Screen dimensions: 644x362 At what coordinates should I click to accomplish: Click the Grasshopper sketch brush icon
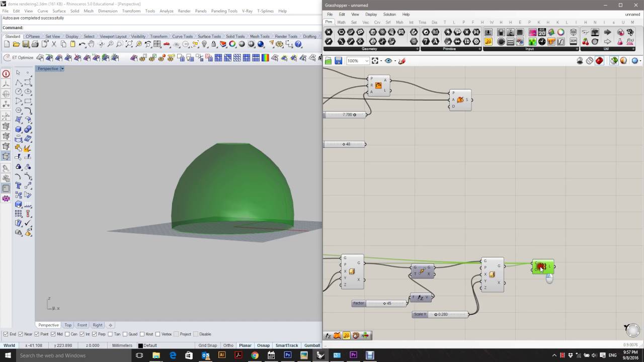402,61
